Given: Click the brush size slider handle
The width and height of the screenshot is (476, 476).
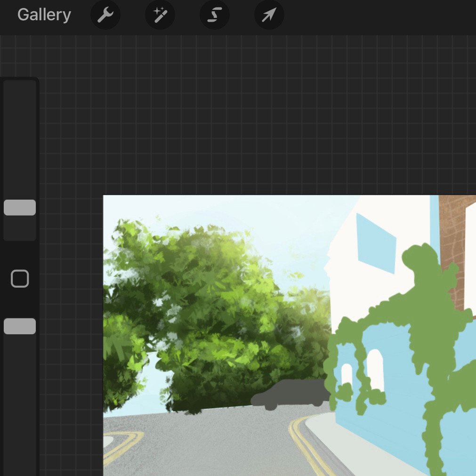Looking at the screenshot, I should 20,208.
